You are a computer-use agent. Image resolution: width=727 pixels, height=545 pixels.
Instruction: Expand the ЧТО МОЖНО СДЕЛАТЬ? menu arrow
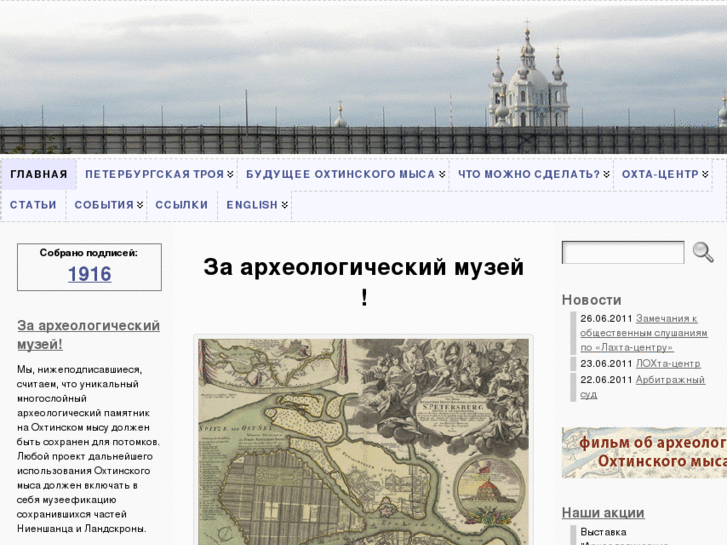[606, 174]
